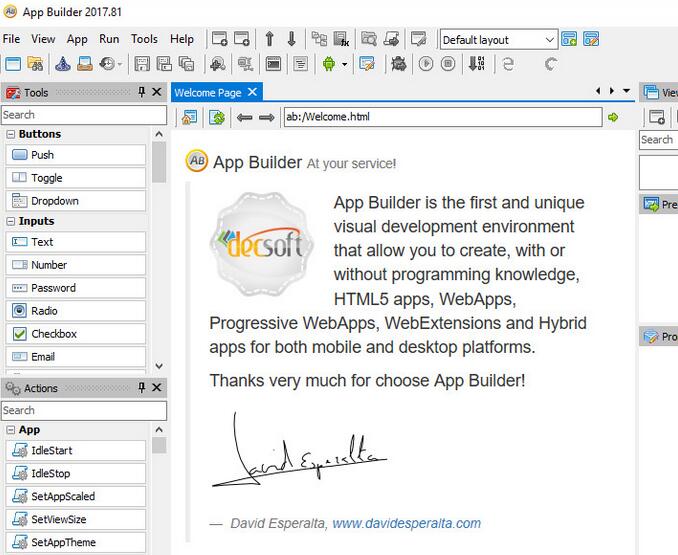Open the File menu
Image resolution: width=678 pixels, height=555 pixels.
(11, 39)
